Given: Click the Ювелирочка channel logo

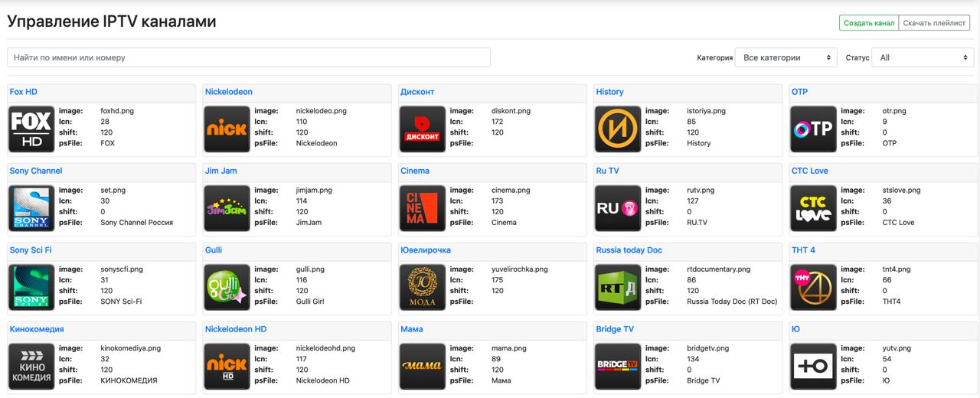Looking at the screenshot, I should coord(423,288).
